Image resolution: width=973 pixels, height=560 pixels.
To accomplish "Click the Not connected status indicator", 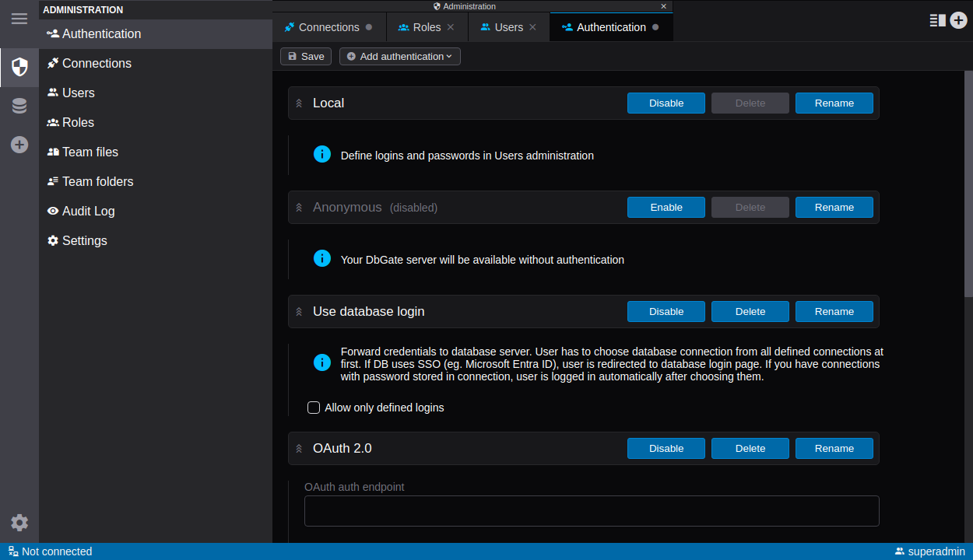I will (x=50, y=551).
